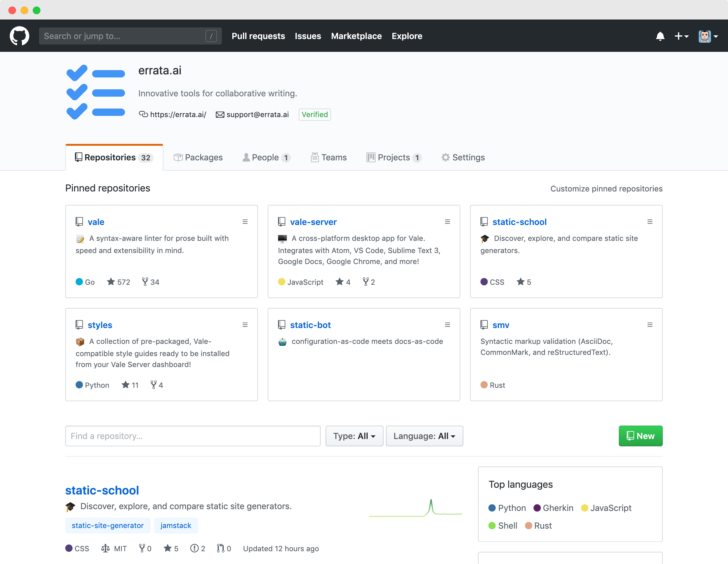Screen dimensions: 728x564
Task: Switch to the Packages tab
Action: pyautogui.click(x=198, y=157)
